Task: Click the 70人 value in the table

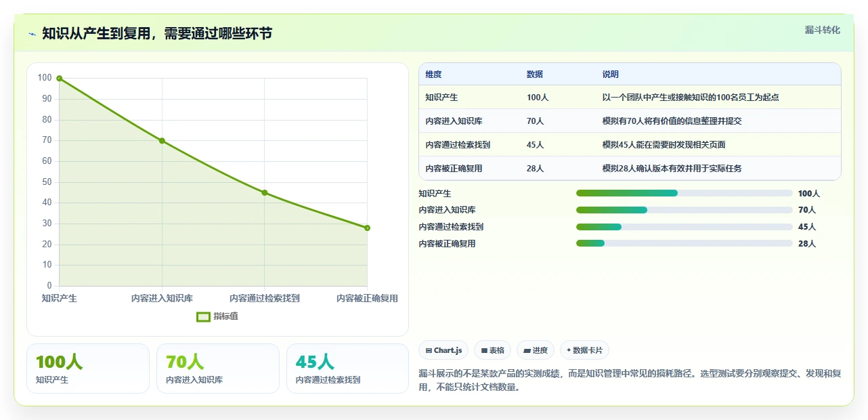Action: click(536, 121)
